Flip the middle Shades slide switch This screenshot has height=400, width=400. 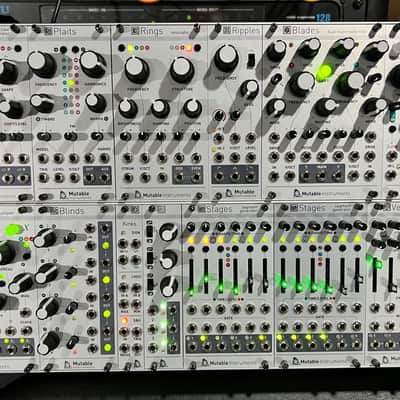150,258
